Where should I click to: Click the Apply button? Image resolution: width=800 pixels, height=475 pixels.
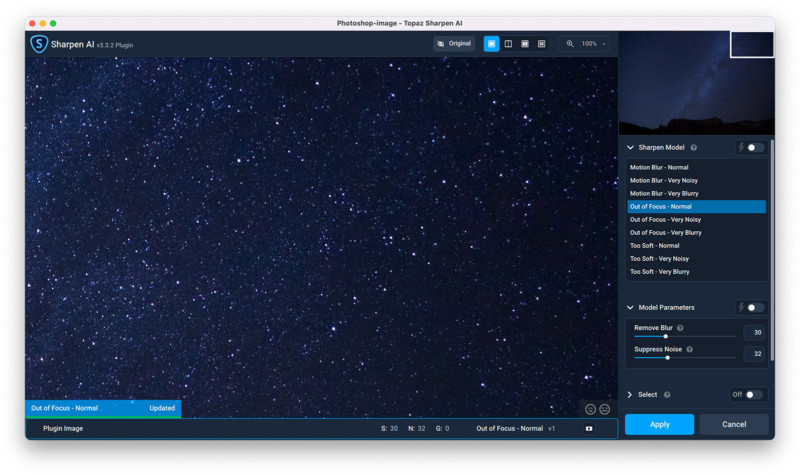tap(659, 424)
